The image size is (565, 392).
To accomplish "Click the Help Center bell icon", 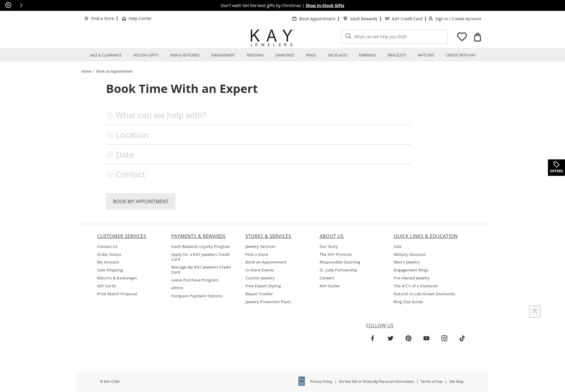I will tap(124, 19).
